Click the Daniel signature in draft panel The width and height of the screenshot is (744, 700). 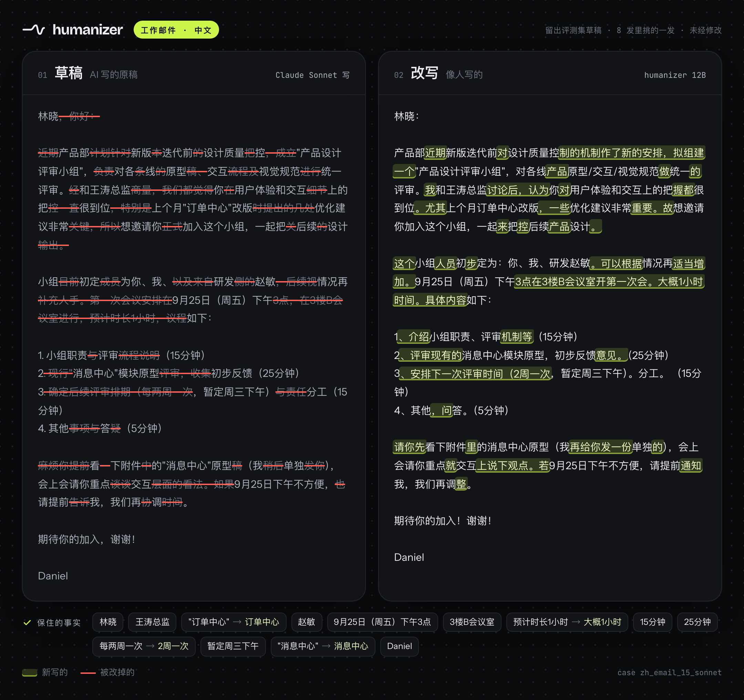click(53, 576)
